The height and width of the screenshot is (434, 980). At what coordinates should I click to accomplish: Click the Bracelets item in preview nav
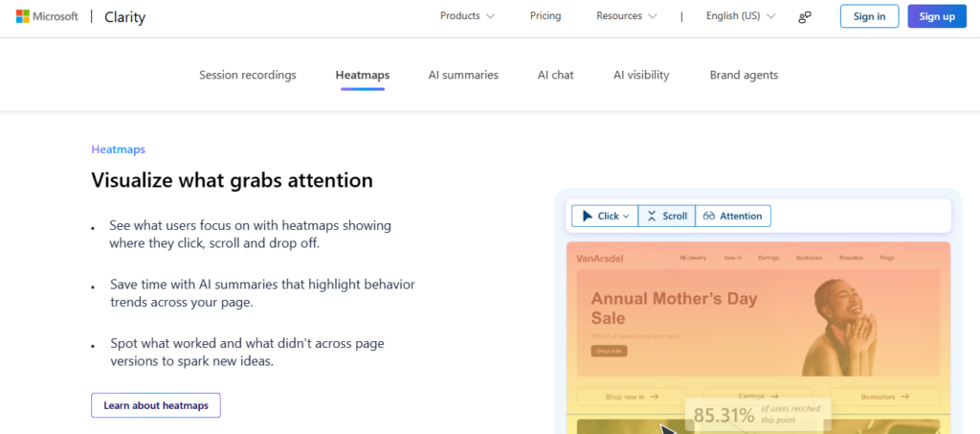click(x=851, y=258)
